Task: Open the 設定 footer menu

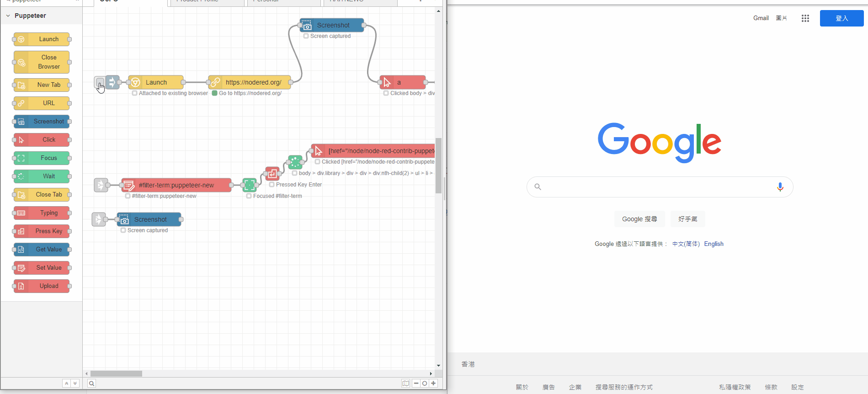Action: pos(798,387)
